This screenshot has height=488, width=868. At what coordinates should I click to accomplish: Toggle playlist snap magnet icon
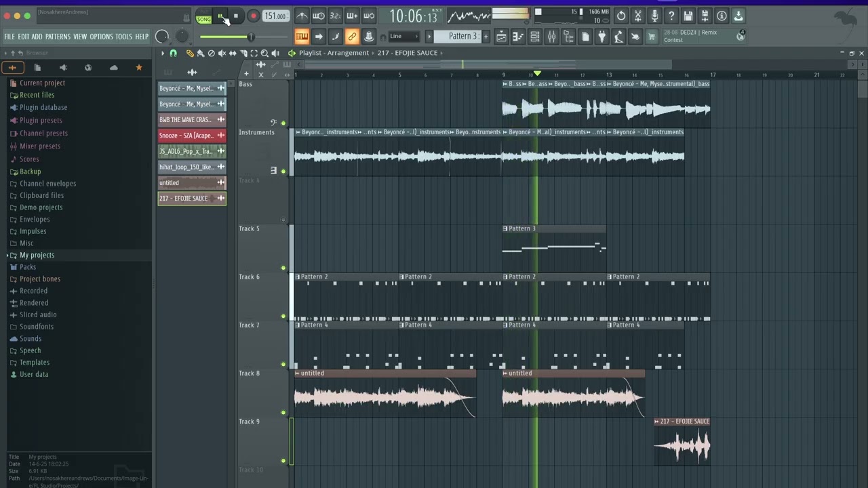coord(173,53)
